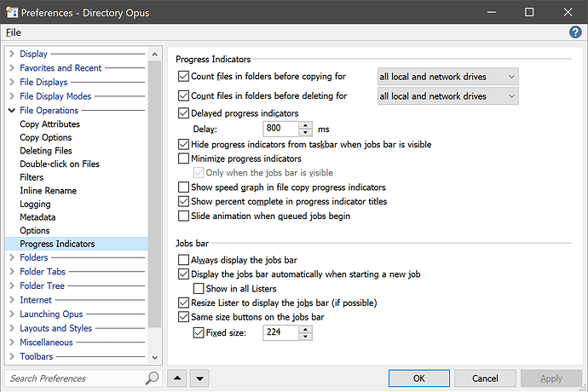Go to next page with down arrow button
Screen dimensions: 588x392
[200, 378]
